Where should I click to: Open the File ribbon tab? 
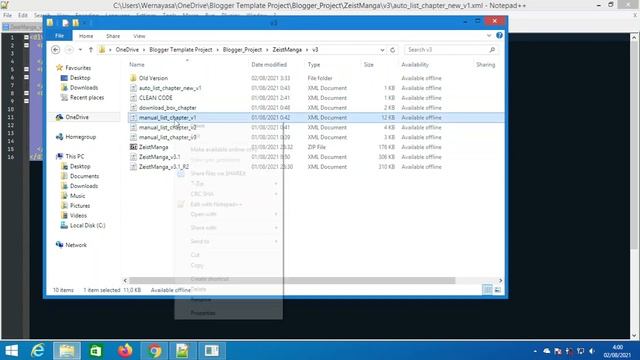pos(60,36)
